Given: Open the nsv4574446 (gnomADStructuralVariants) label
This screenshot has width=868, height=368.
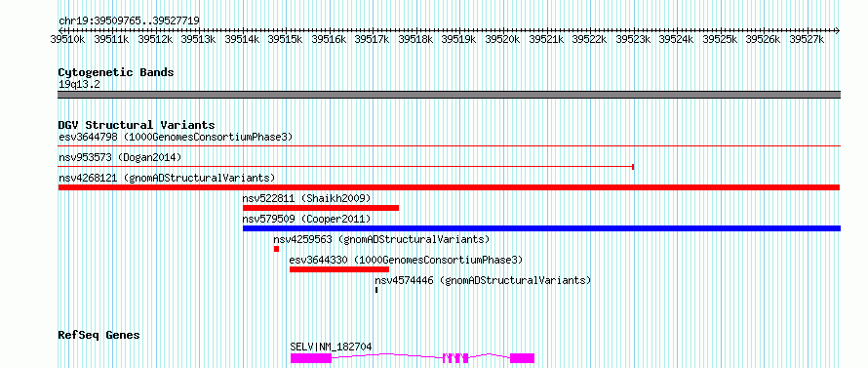Looking at the screenshot, I should [x=484, y=280].
